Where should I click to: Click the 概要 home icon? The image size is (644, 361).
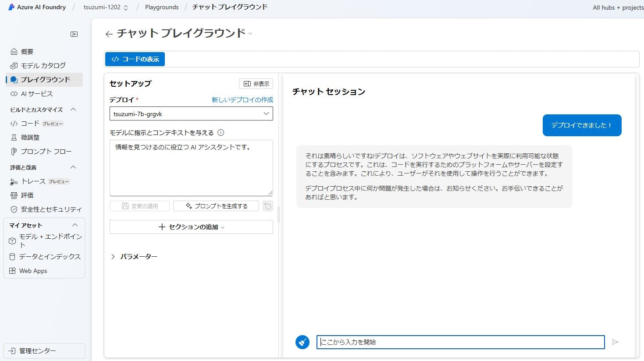click(x=14, y=52)
